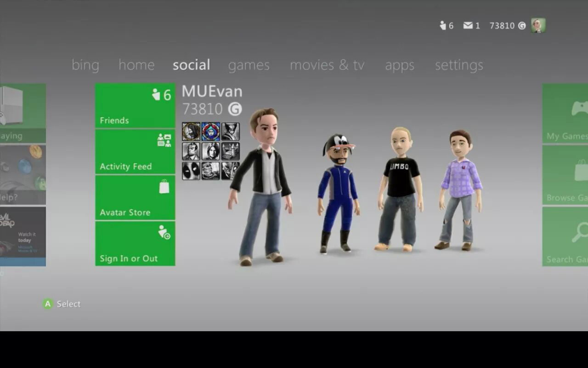Screen dimensions: 588x368
Task: Select the social tab
Action: click(191, 65)
